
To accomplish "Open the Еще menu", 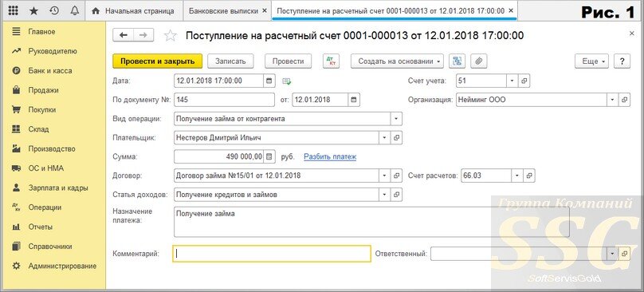I will (x=594, y=61).
